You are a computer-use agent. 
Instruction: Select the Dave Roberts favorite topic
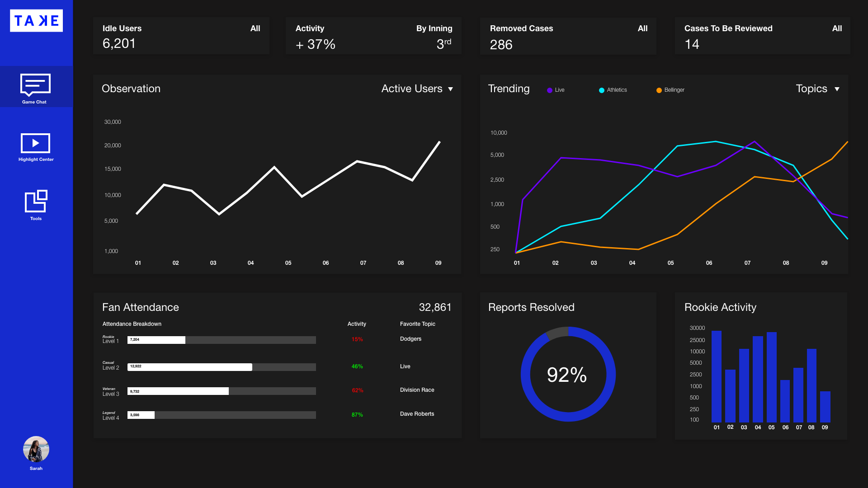click(x=417, y=414)
